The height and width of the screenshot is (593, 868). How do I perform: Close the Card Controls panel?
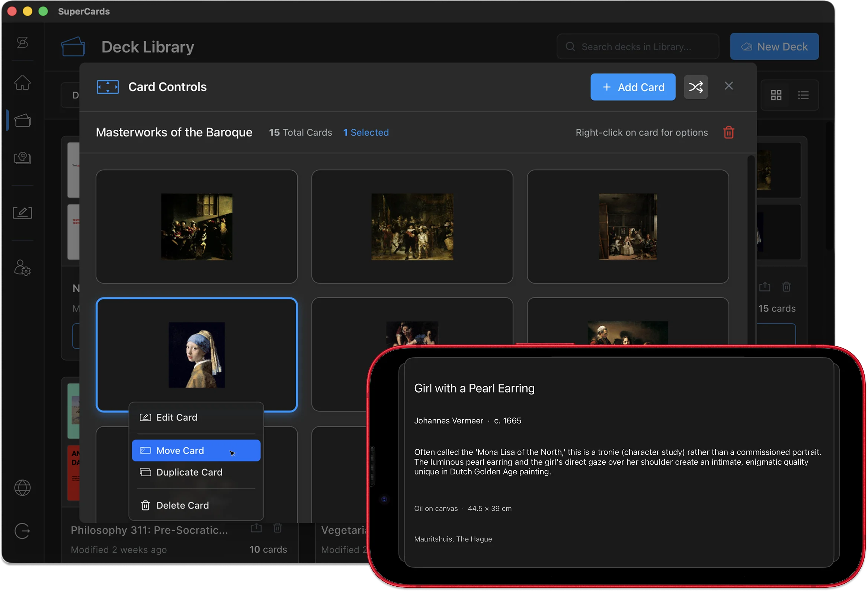coord(729,86)
